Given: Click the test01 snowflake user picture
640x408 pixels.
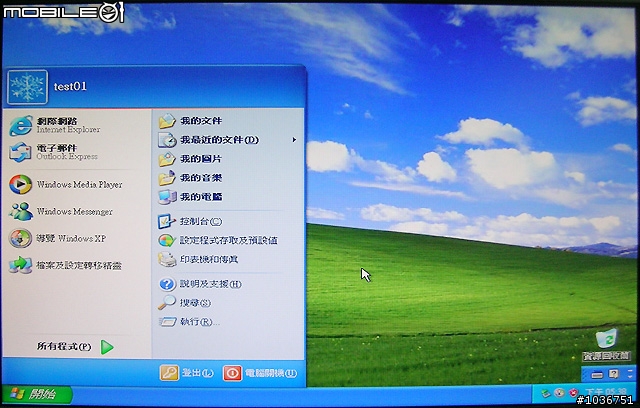Looking at the screenshot, I should [x=27, y=87].
